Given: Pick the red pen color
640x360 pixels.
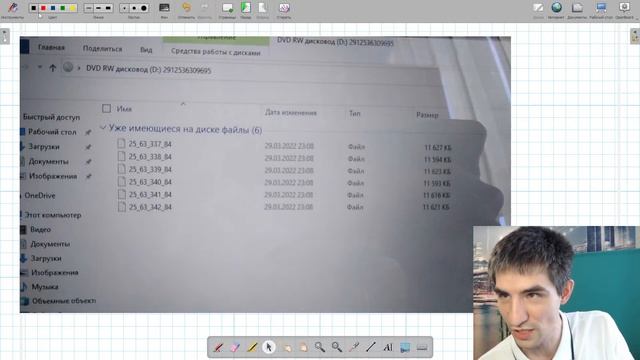Looking at the screenshot, I should [43, 8].
